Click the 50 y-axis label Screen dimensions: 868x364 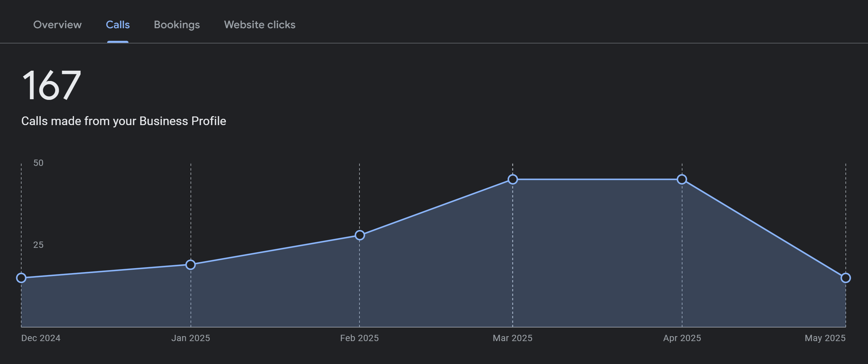[x=39, y=163]
